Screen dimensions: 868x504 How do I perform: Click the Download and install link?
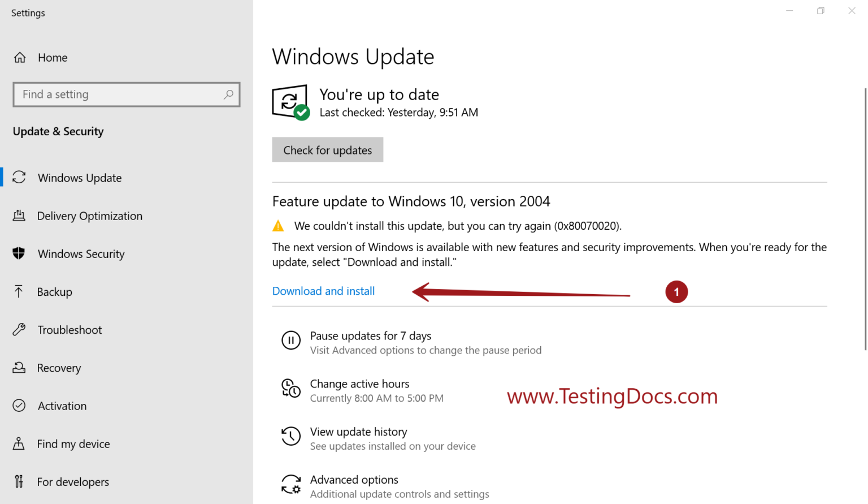pos(323,291)
